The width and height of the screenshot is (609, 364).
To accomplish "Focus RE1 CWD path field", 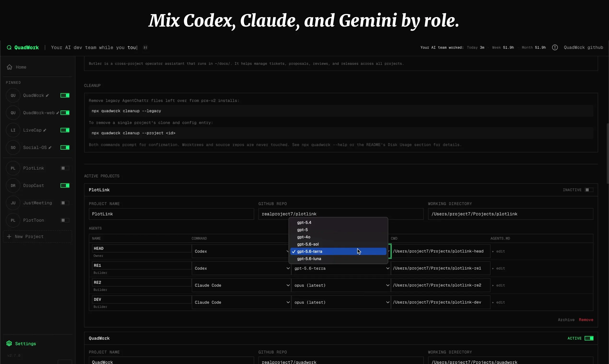I will [x=440, y=268].
